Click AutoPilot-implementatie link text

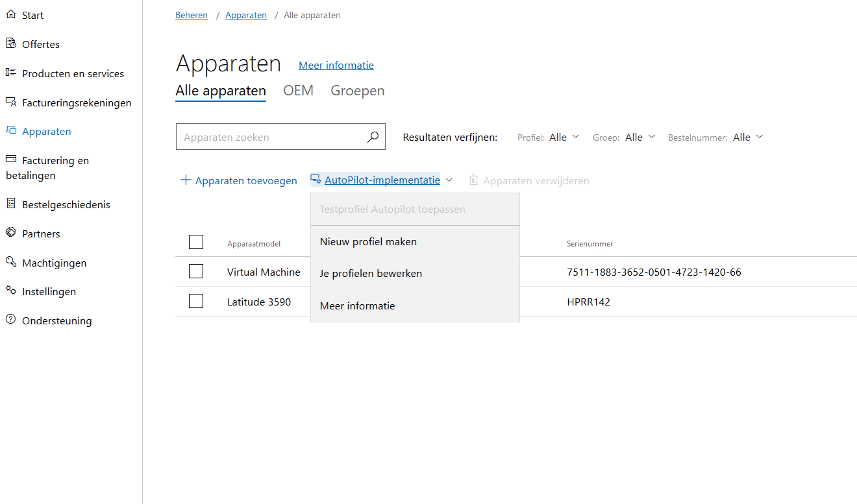(382, 180)
